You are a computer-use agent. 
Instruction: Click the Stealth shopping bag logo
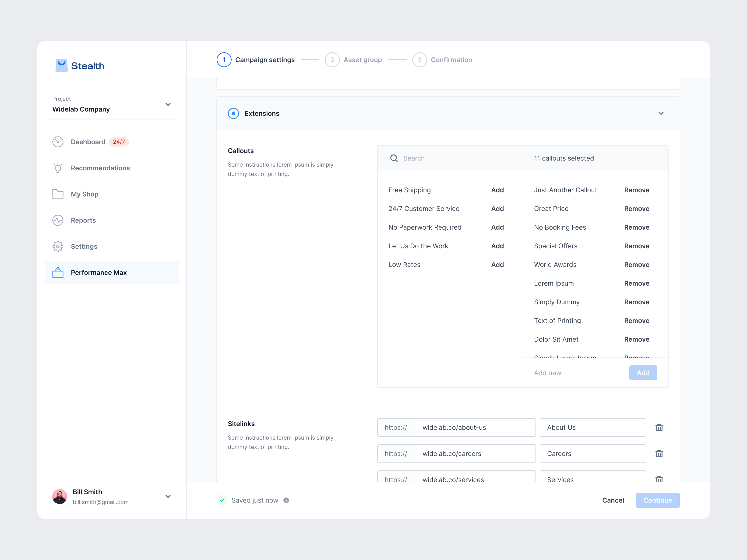coord(61,66)
